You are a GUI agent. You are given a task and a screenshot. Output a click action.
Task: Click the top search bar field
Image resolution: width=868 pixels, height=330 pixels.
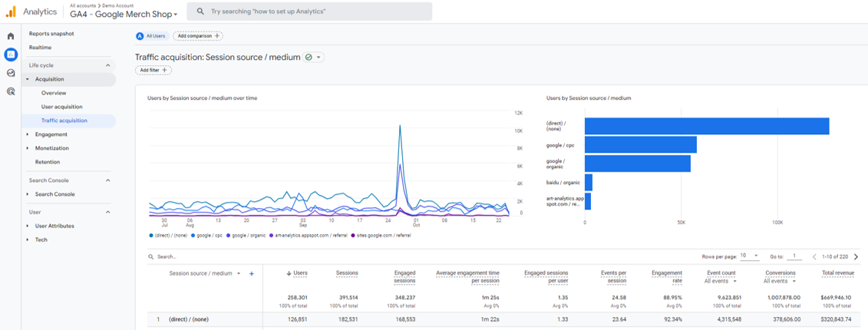[309, 11]
